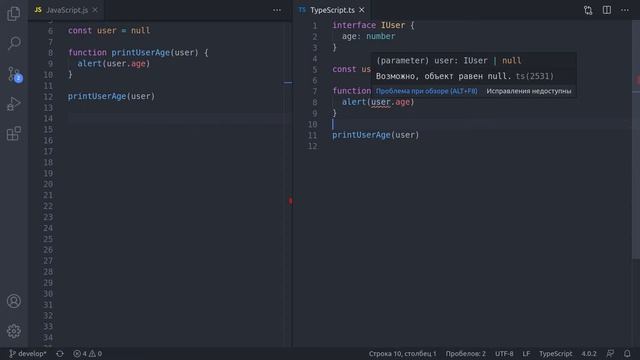Open the Extensions view

(13, 133)
